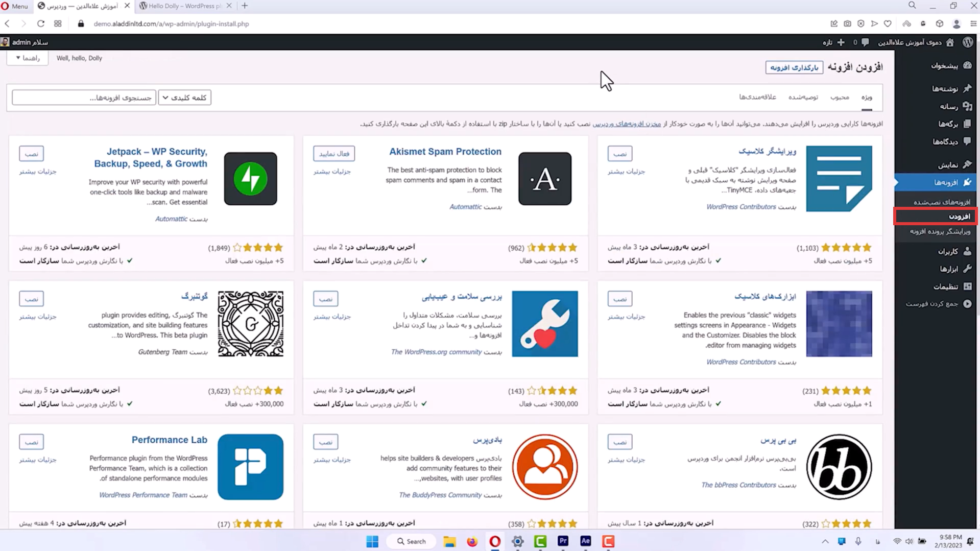
Task: Collapse the sidebar menu (جمع کردن فهرست)
Action: coord(939,304)
